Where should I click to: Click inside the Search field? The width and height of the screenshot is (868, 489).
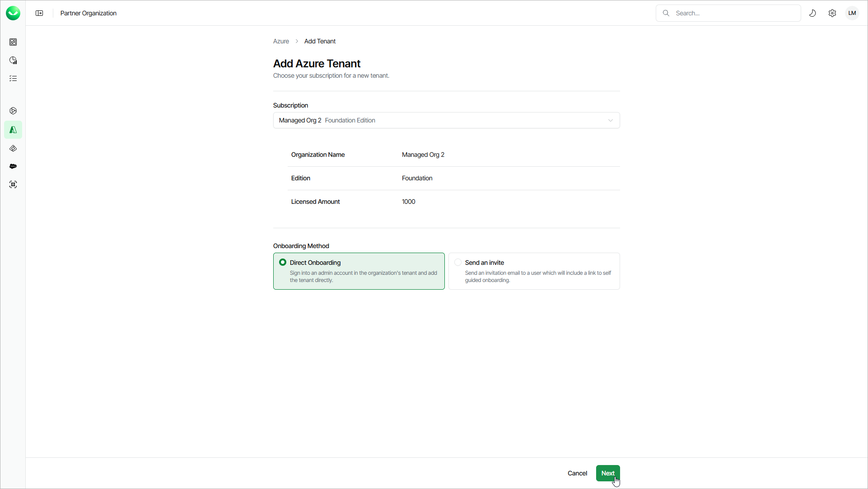[728, 13]
